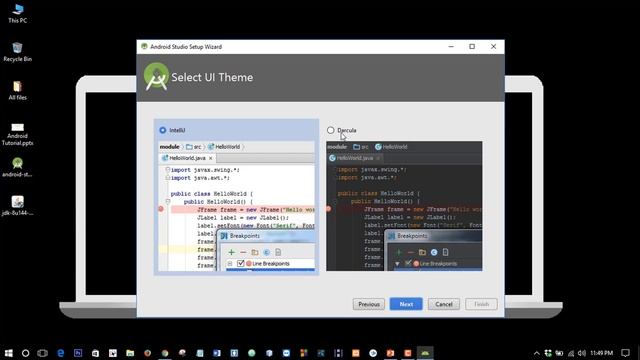Viewport: 640px width, 360px height.
Task: Open the Action Center notifications icon
Action: click(x=625, y=353)
